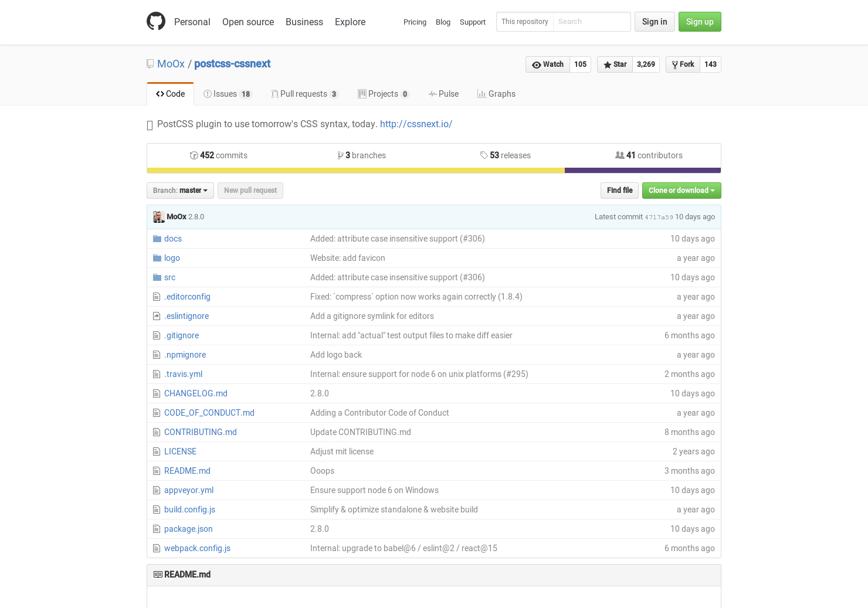Focus the repository Search input field
The height and width of the screenshot is (608, 868).
tap(592, 22)
